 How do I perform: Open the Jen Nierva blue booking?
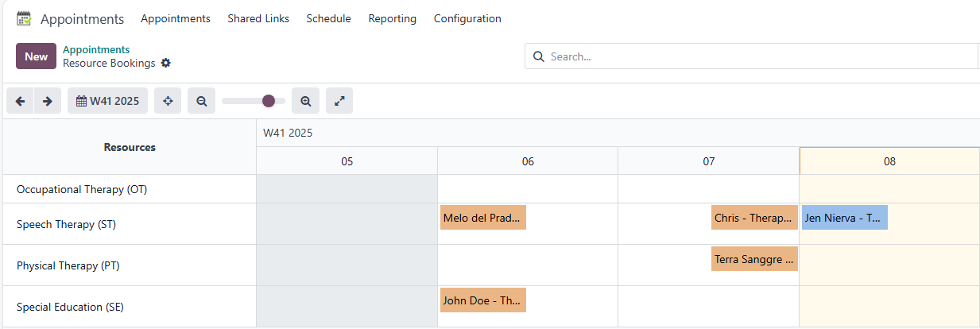point(844,218)
